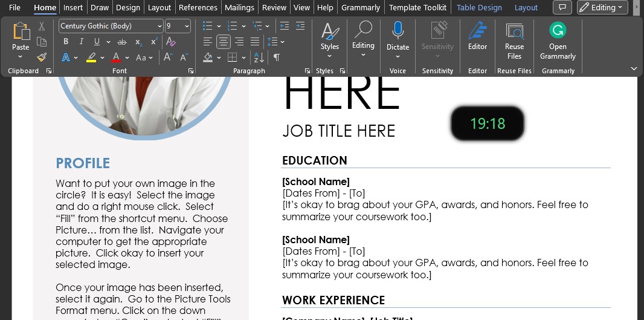Click the Cut scissors icon

click(x=42, y=27)
